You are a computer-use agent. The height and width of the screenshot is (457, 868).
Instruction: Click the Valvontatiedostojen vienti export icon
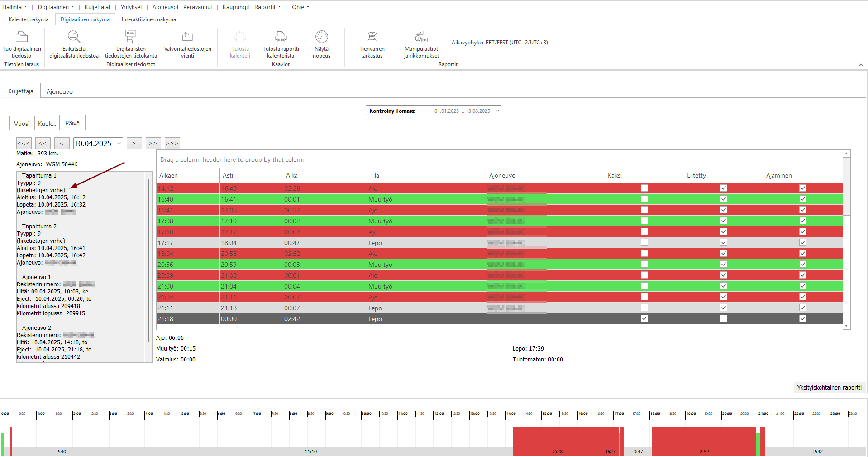coord(187,37)
